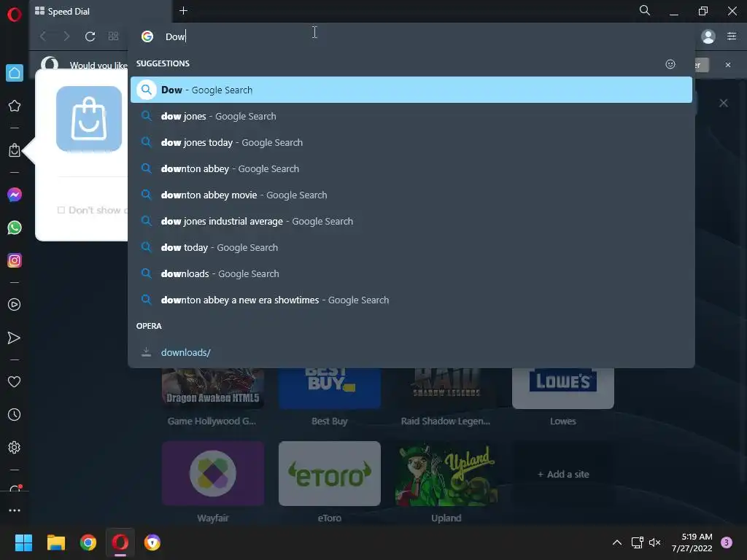Launch Google Chrome from taskbar

coord(88,542)
